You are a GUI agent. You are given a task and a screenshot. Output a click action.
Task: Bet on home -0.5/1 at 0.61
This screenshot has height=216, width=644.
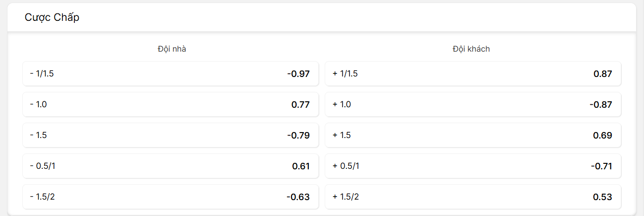(x=171, y=166)
